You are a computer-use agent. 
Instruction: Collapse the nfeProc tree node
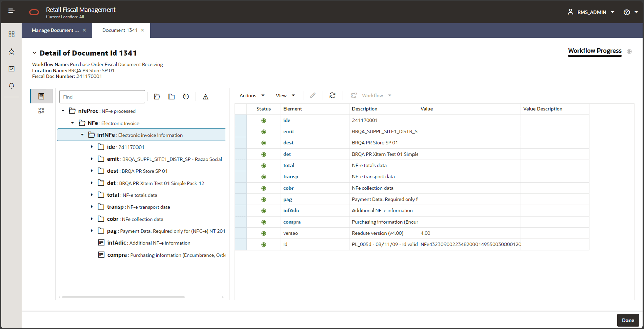point(63,111)
